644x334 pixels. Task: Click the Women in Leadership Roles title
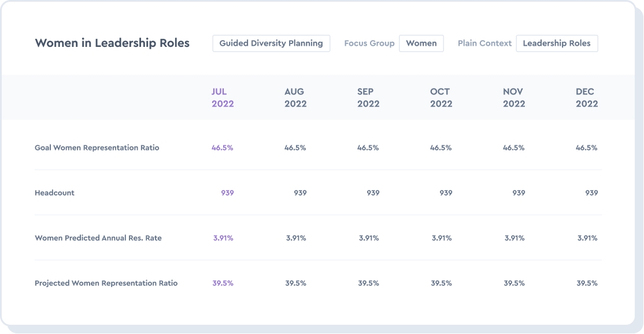[x=113, y=43]
